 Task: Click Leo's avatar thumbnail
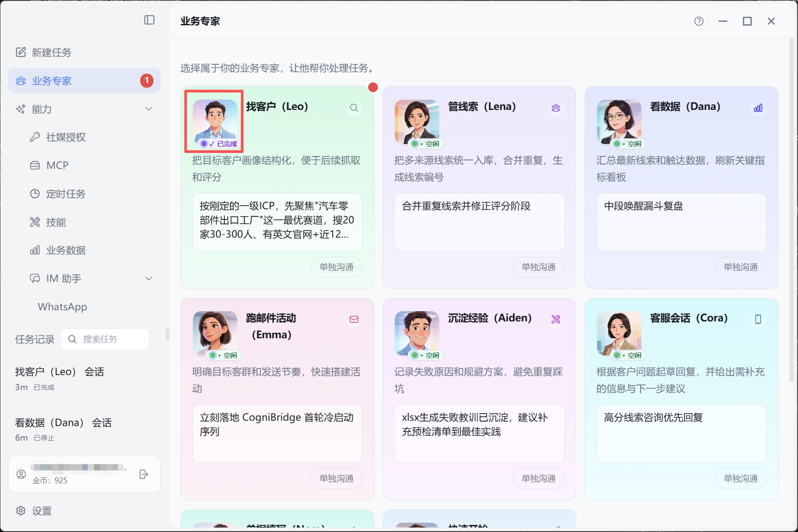pos(215,121)
